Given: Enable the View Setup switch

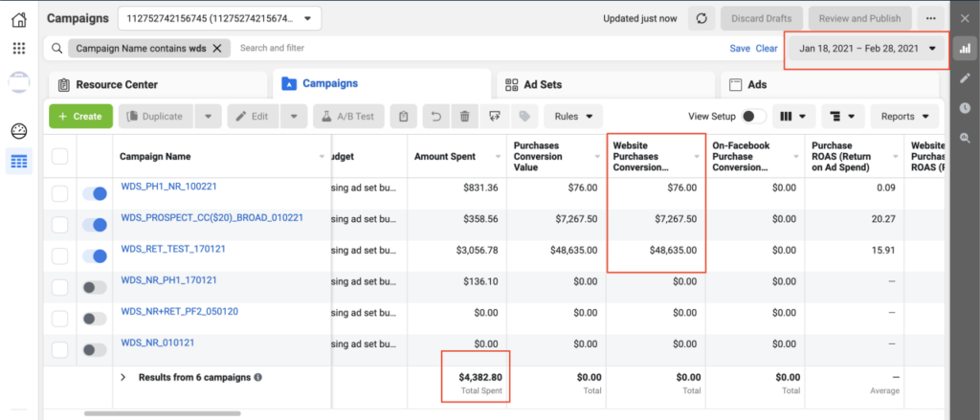Looking at the screenshot, I should point(754,117).
